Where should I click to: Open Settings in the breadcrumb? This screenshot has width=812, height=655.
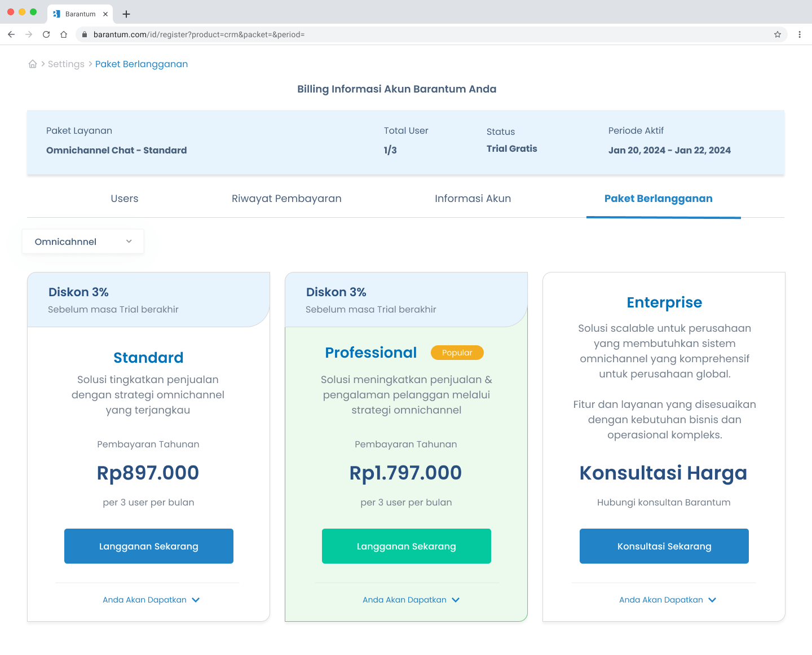click(x=66, y=64)
